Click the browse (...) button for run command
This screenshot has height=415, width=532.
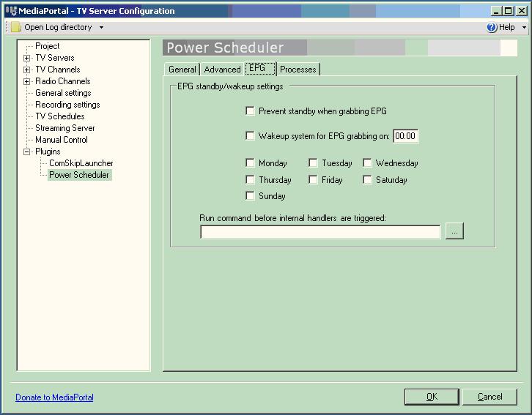(x=454, y=232)
